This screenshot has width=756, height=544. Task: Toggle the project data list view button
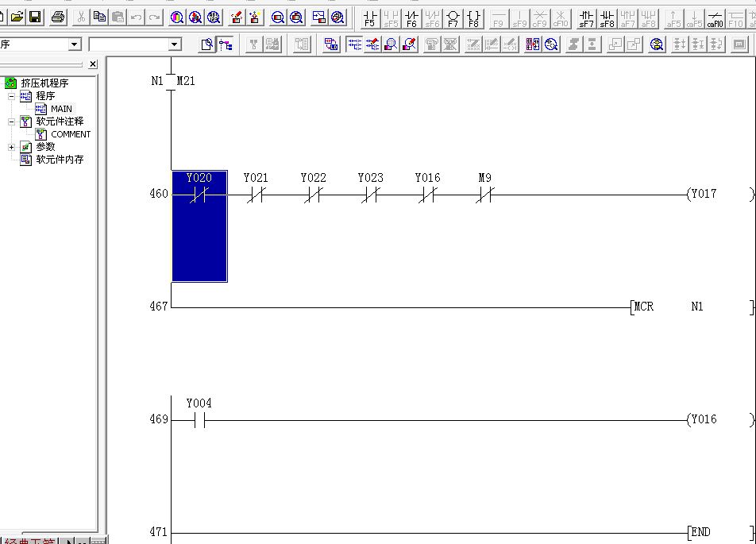226,45
